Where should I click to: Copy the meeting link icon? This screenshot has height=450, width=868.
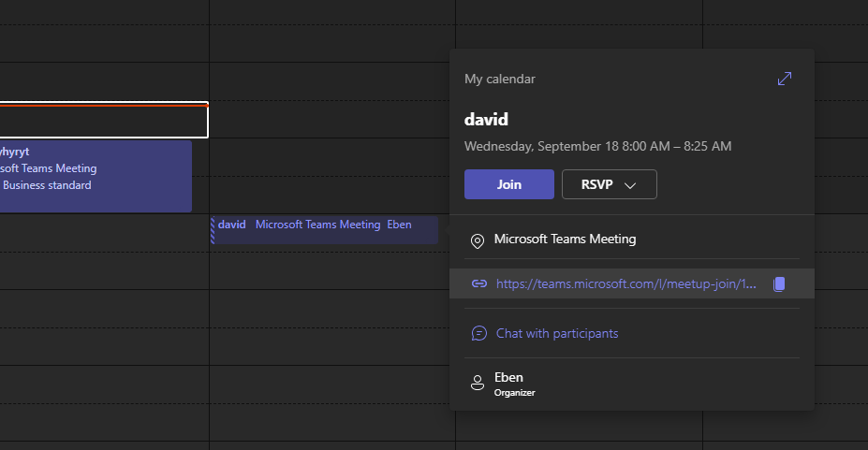(x=778, y=283)
